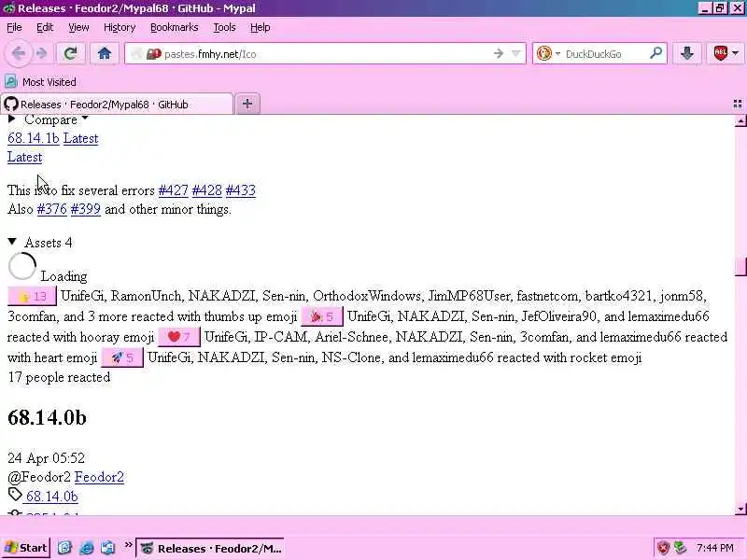
Task: Reload the current page
Action: coord(71,53)
